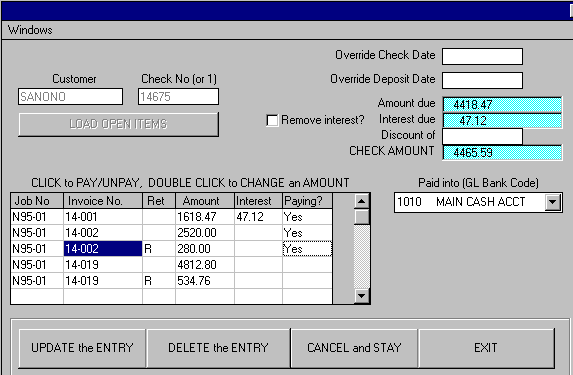The height and width of the screenshot is (375, 573).
Task: Click the Discount of input field
Action: (x=482, y=136)
